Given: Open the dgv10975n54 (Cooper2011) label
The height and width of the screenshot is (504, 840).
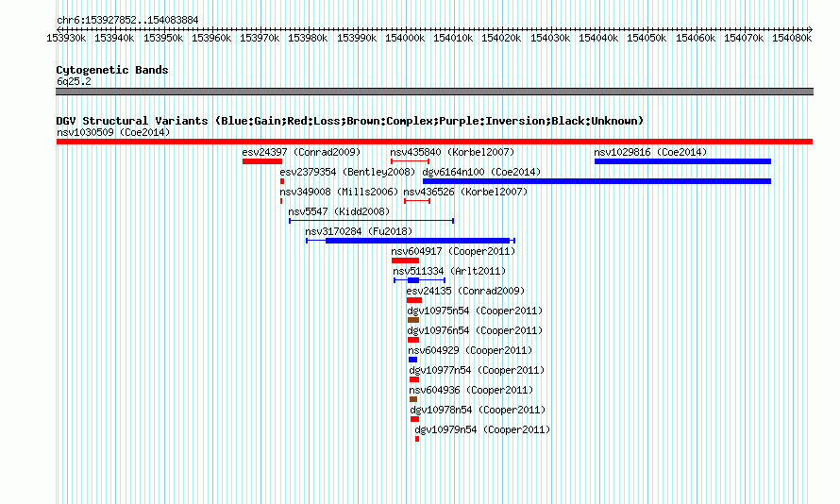Looking at the screenshot, I should point(475,311).
